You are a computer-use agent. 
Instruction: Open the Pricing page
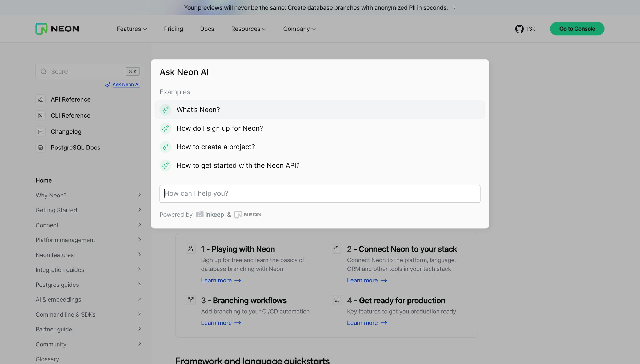click(173, 29)
